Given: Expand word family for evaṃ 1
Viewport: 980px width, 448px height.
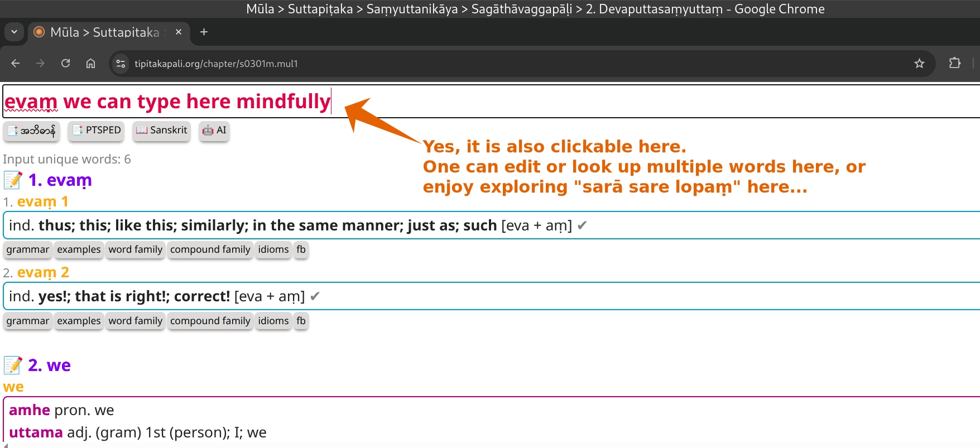Looking at the screenshot, I should pos(136,249).
